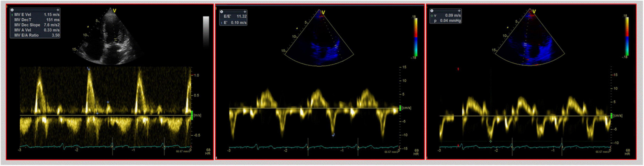Click the 66.67 mm/s sweep speed in left panel

point(183,151)
